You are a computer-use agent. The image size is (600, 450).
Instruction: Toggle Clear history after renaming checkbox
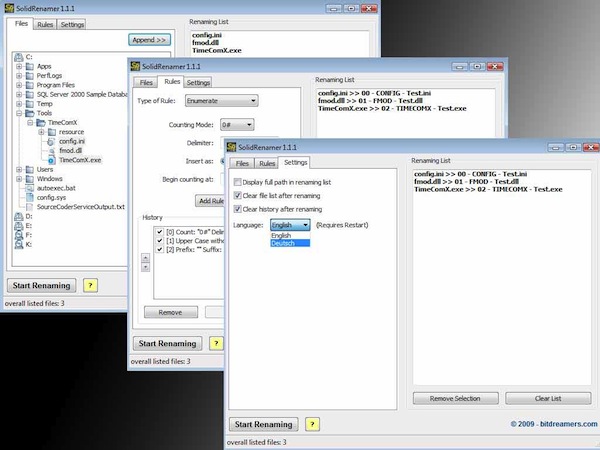(x=237, y=209)
